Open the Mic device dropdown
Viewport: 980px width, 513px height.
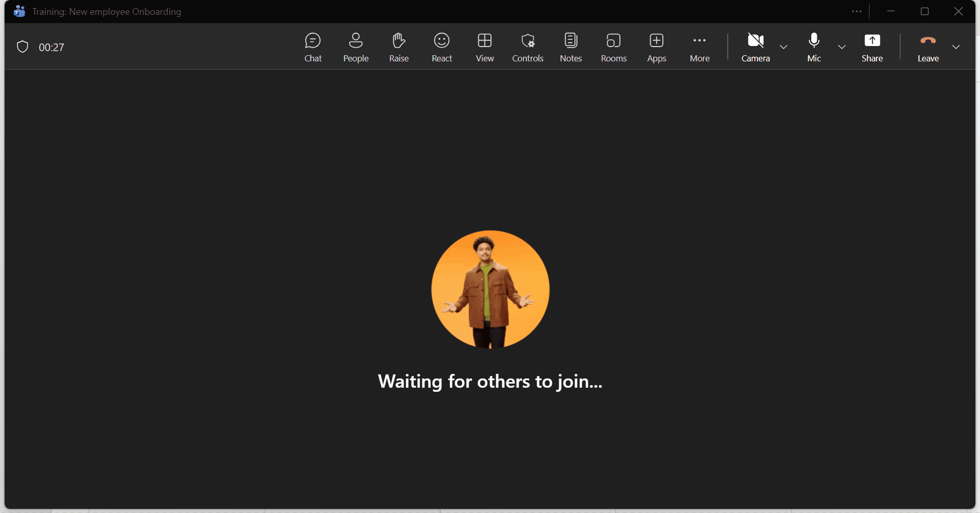(x=841, y=47)
